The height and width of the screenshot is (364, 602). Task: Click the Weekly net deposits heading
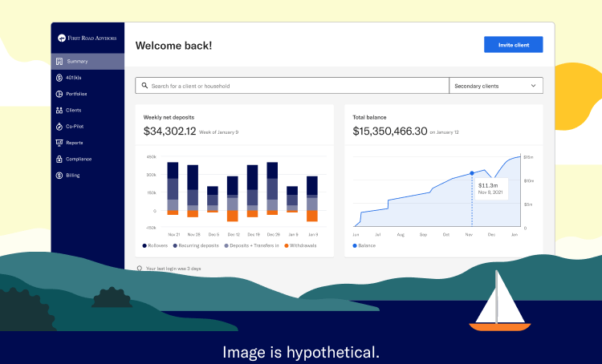(169, 117)
